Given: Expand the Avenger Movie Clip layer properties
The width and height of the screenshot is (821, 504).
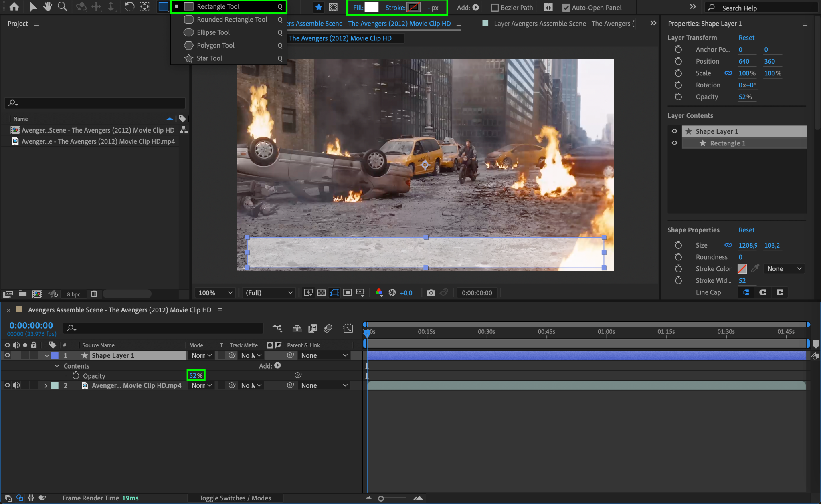Looking at the screenshot, I should click(x=46, y=385).
